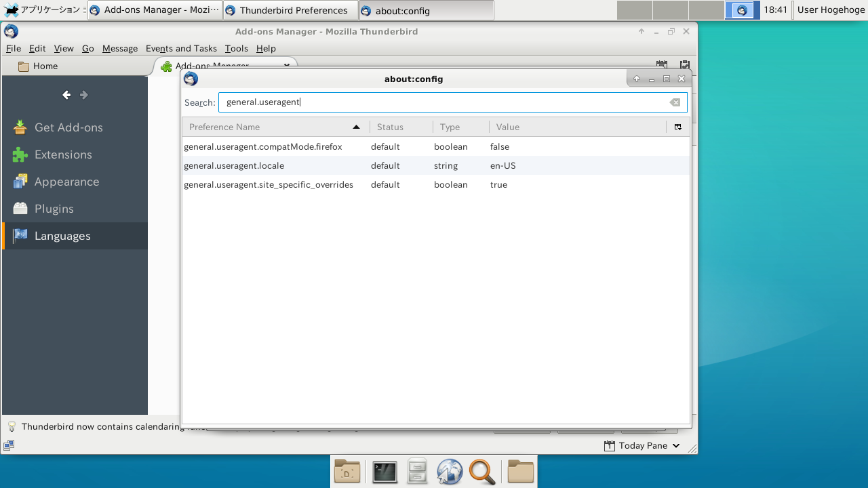The height and width of the screenshot is (488, 868).
Task: Click the true value of site_specific_overrides
Action: (498, 184)
